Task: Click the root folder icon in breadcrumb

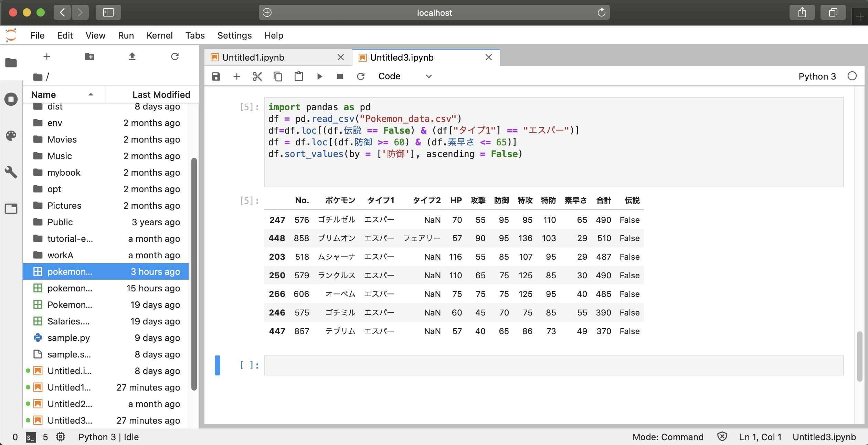Action: (38, 77)
